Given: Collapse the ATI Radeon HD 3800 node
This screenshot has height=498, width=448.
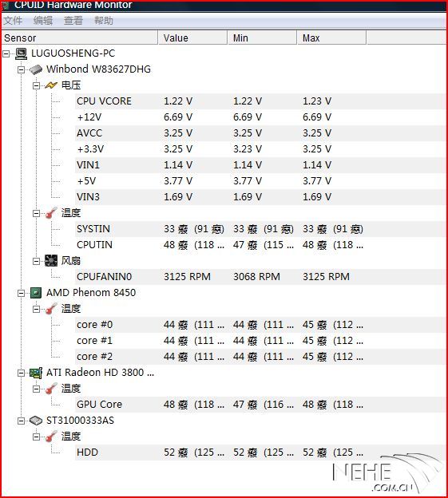Looking at the screenshot, I should 22,373.
